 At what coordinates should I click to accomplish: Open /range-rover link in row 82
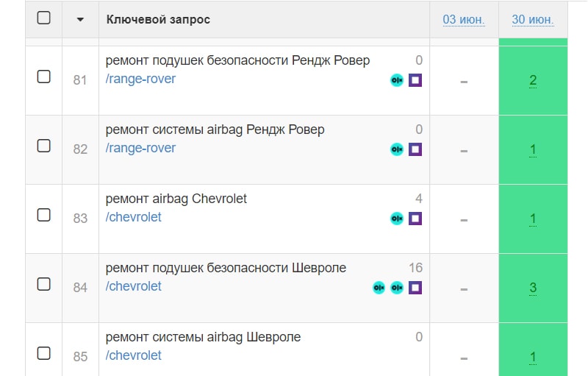[x=141, y=148]
